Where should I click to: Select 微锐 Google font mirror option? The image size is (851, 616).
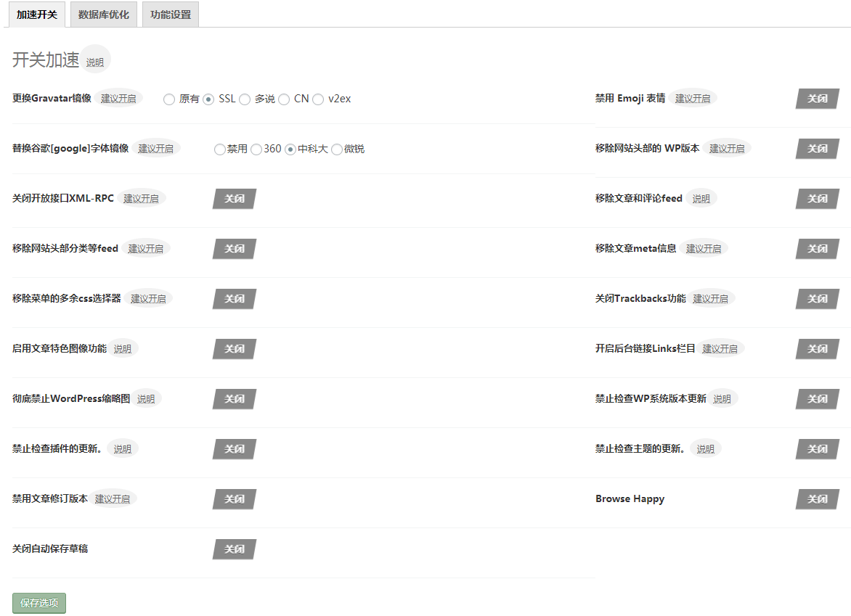point(337,149)
